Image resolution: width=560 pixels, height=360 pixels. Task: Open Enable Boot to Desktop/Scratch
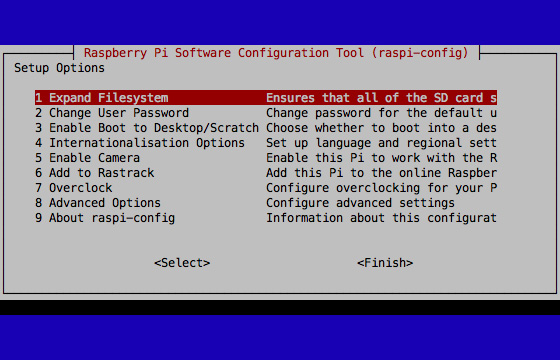click(x=266, y=128)
